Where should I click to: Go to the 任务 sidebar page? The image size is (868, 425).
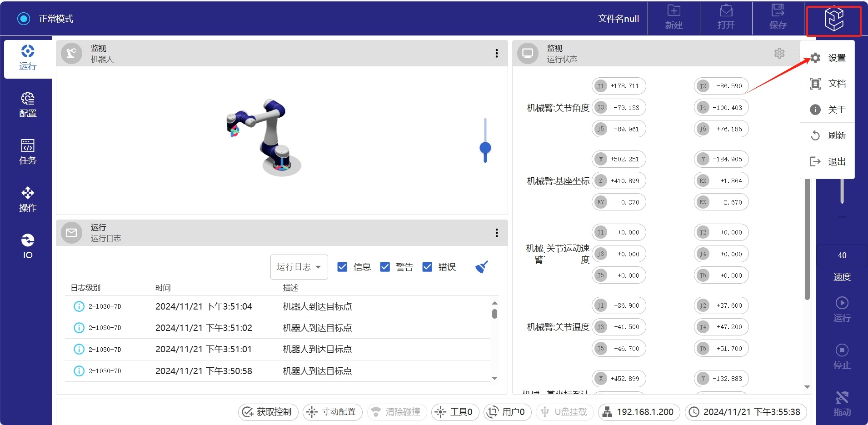pyautogui.click(x=28, y=152)
